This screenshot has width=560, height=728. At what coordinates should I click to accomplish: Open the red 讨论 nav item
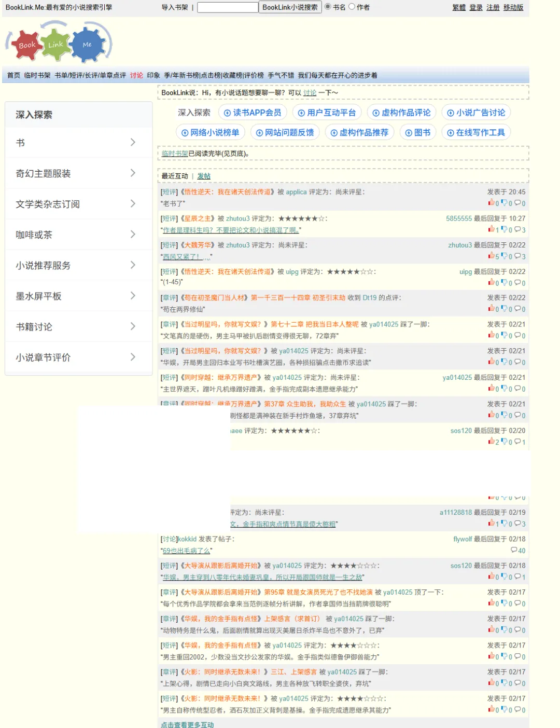[136, 75]
